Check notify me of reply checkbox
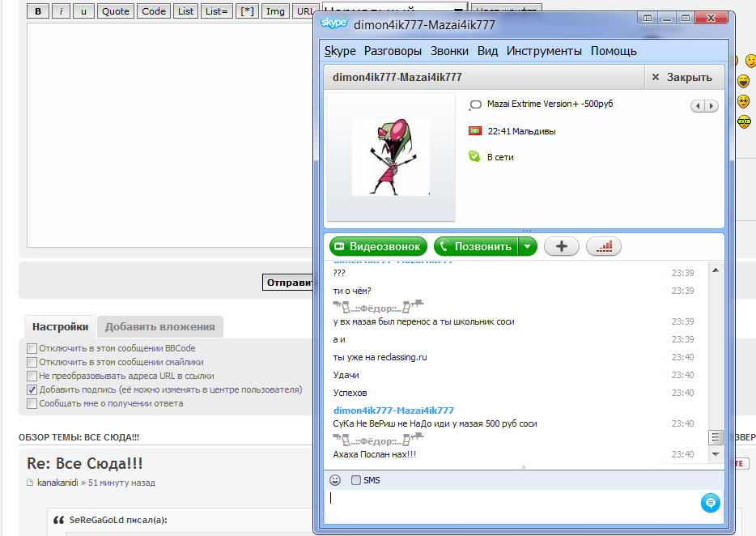This screenshot has height=536, width=756. 32,404
